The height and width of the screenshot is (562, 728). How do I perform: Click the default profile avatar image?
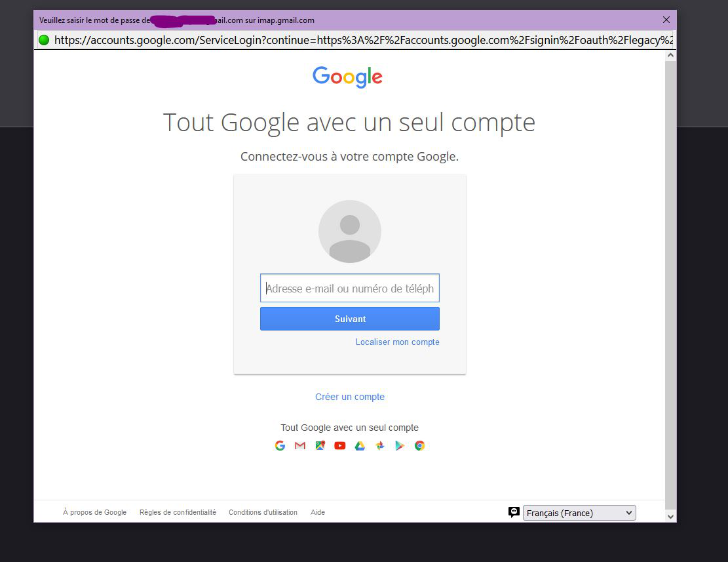point(350,231)
